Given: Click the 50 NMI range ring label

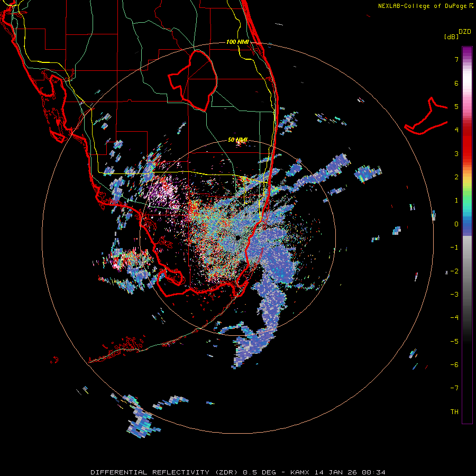Looking at the screenshot, I should pos(237,140).
